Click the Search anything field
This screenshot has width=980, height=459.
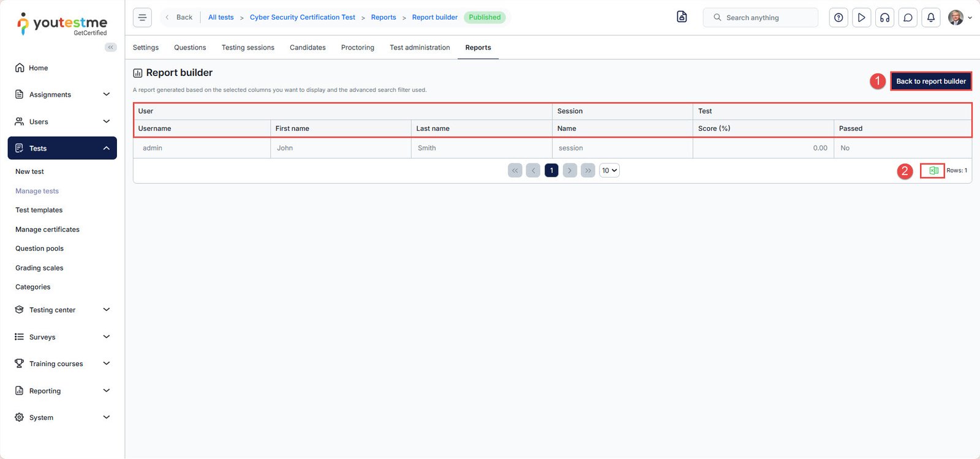(x=760, y=18)
